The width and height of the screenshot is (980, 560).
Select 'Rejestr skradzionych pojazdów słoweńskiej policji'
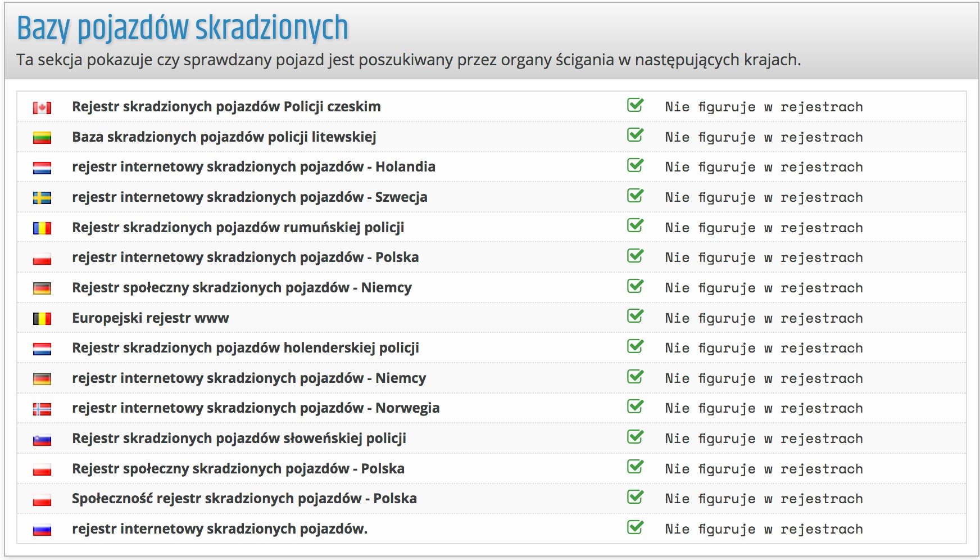(x=239, y=439)
